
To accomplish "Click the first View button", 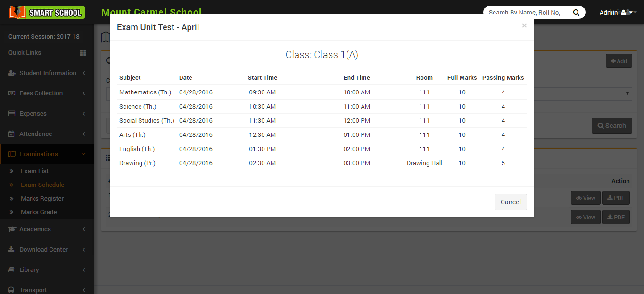I will click(x=586, y=198).
